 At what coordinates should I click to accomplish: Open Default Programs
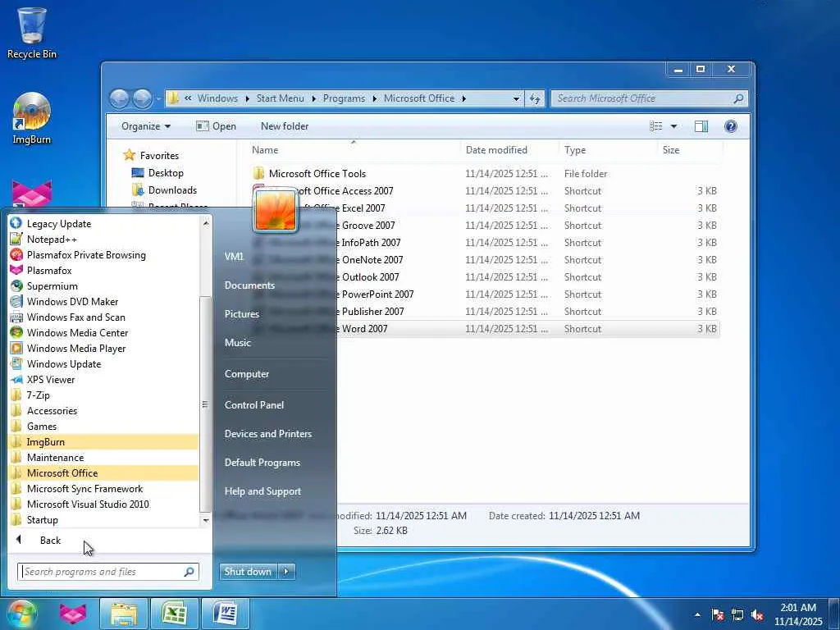262,463
